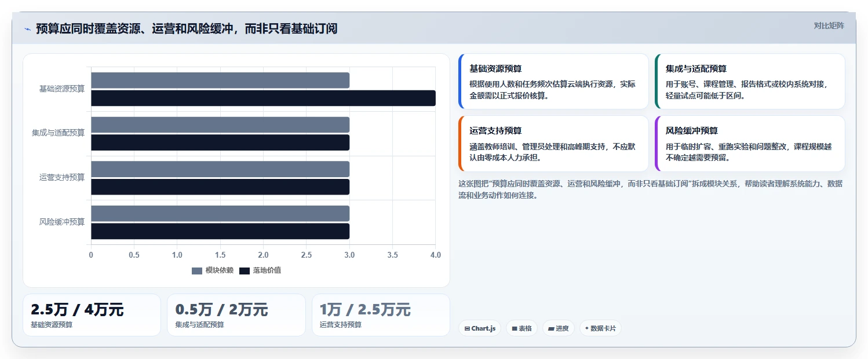Viewport: 868px width, 359px height.
Task: Click the sparkle icon in the 数据卡片 chip
Action: (587, 328)
